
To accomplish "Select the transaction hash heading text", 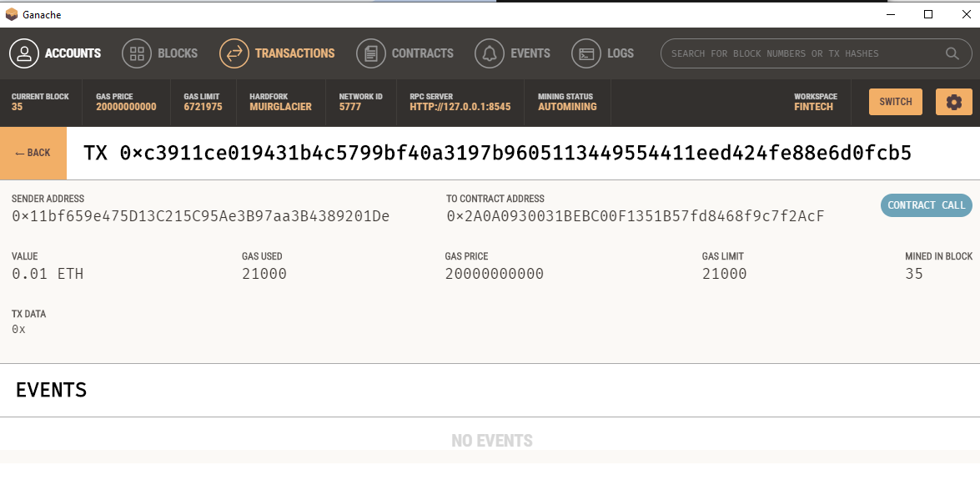I will 497,153.
